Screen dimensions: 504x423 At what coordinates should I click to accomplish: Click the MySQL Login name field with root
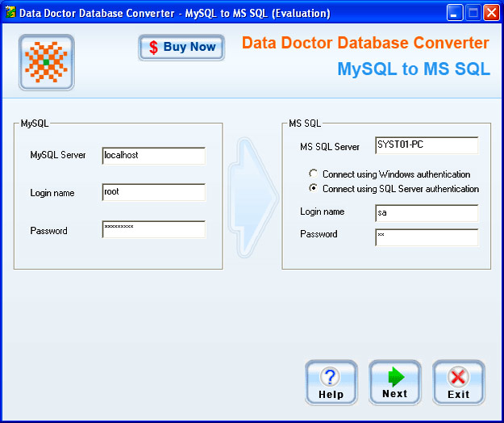tap(154, 192)
